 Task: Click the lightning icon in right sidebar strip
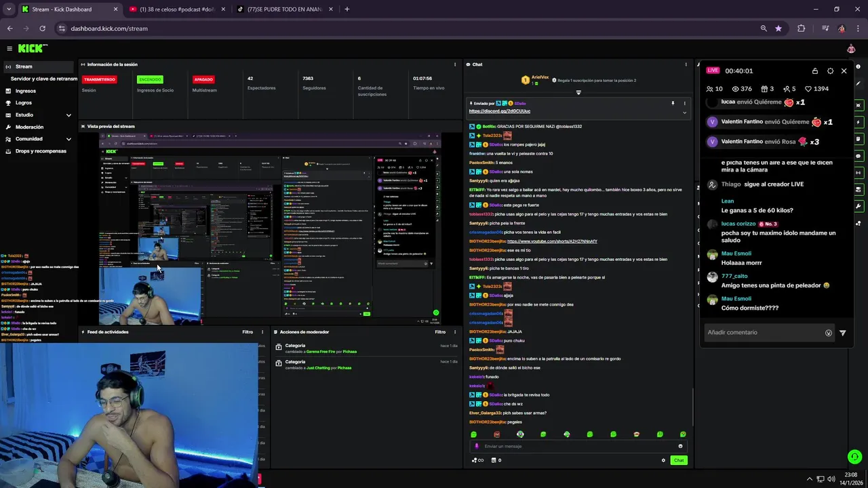click(859, 122)
